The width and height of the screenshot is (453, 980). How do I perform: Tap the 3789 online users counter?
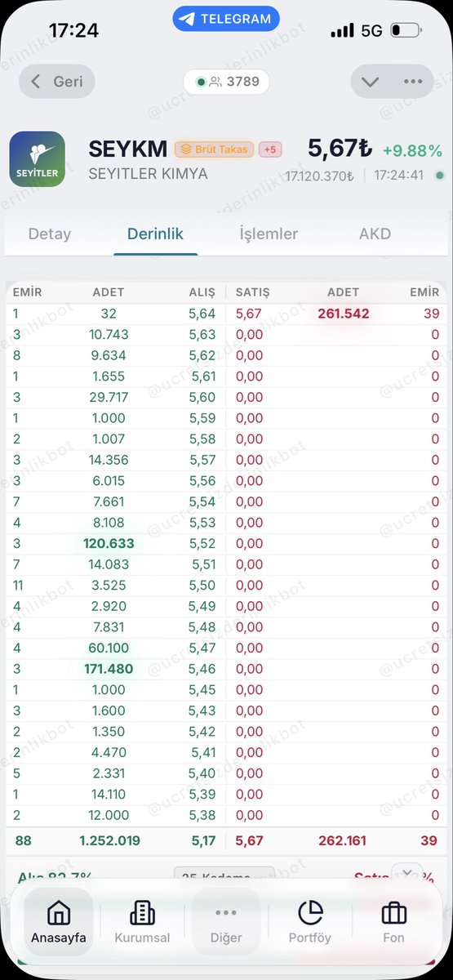click(226, 82)
